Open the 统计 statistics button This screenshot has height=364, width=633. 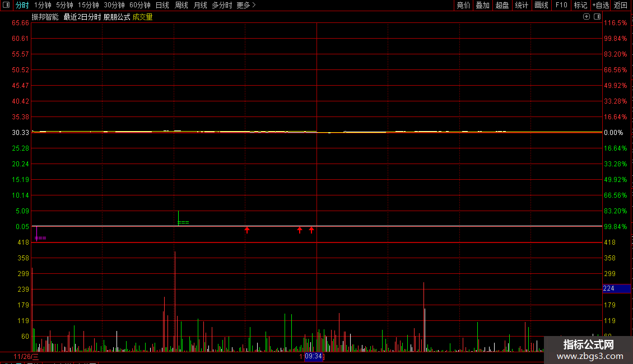[x=521, y=5]
